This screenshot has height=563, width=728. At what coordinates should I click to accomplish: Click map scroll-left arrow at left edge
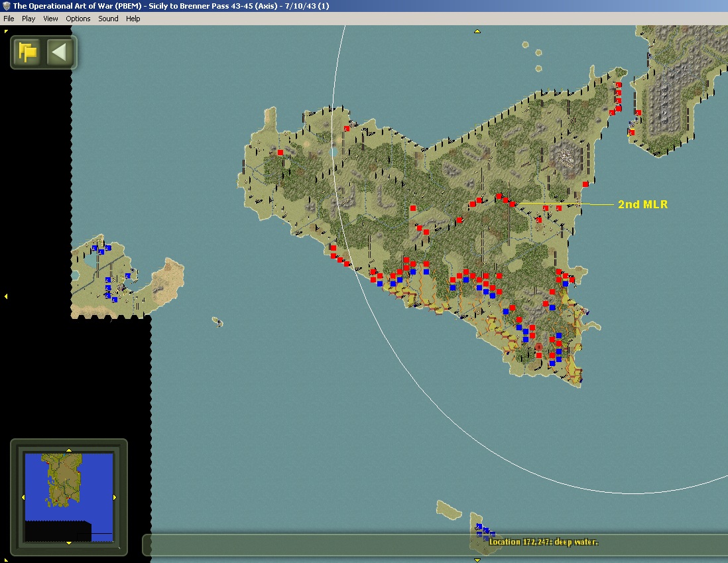click(x=6, y=296)
